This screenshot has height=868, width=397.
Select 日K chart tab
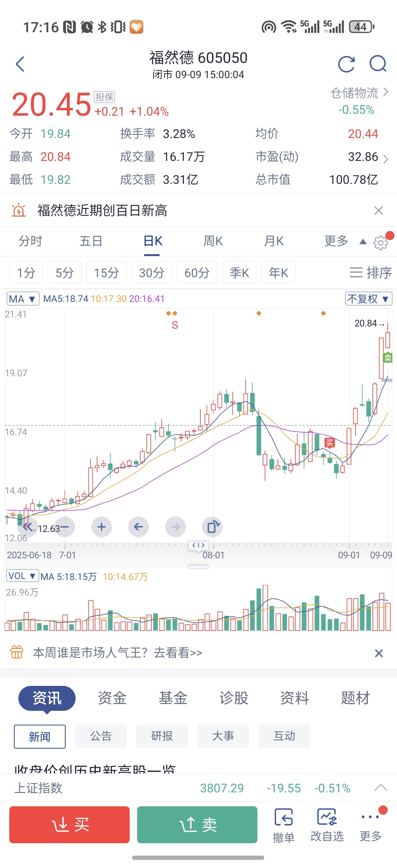(x=153, y=241)
